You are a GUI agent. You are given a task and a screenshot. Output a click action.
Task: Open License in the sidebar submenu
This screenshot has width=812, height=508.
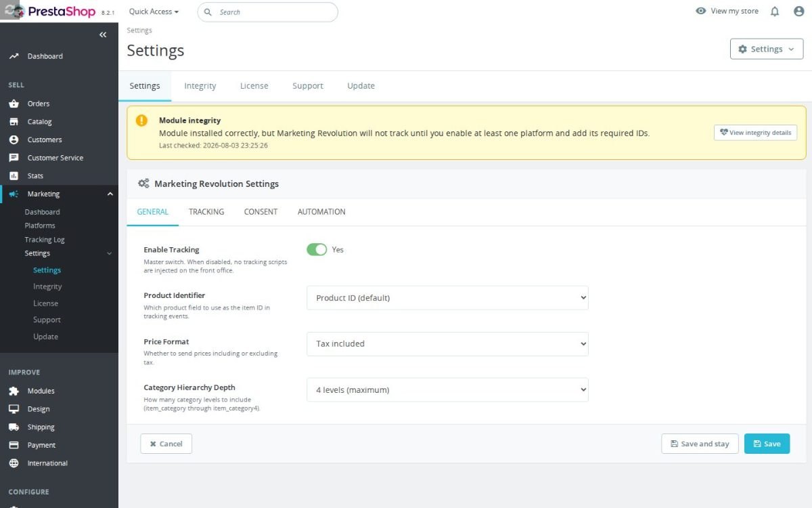coord(45,303)
